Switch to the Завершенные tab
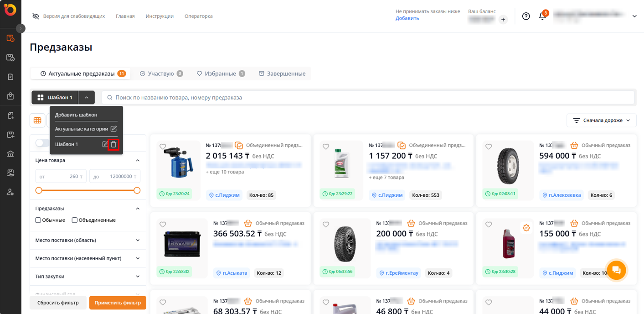The height and width of the screenshot is (314, 644). 282,73
